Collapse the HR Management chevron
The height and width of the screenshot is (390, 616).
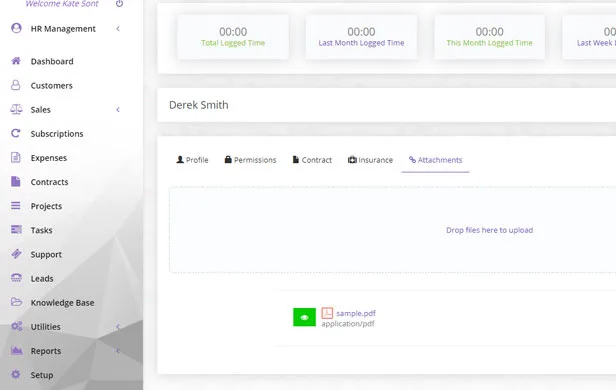(x=118, y=29)
